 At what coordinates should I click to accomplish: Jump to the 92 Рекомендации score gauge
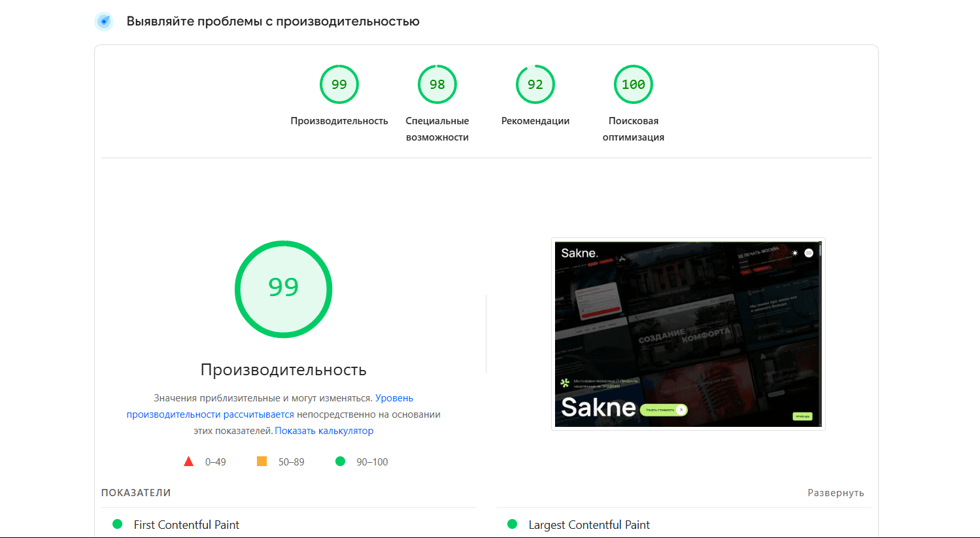coord(535,84)
